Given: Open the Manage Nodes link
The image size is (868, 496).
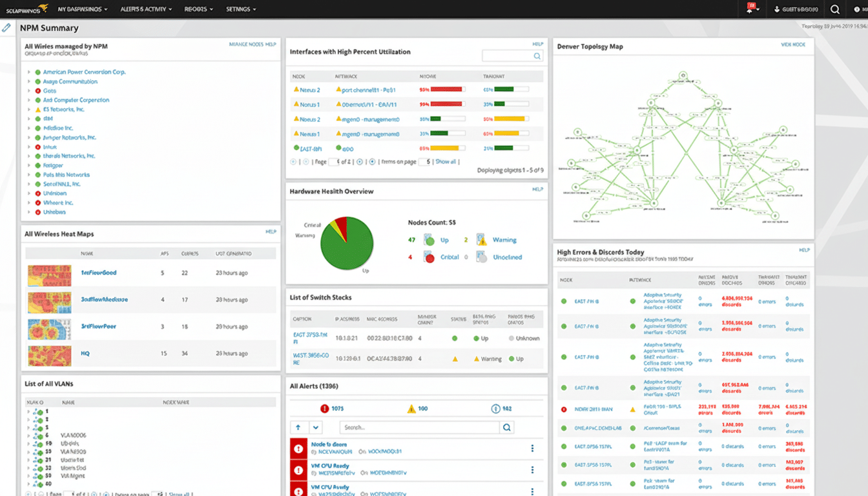Looking at the screenshot, I should (248, 45).
